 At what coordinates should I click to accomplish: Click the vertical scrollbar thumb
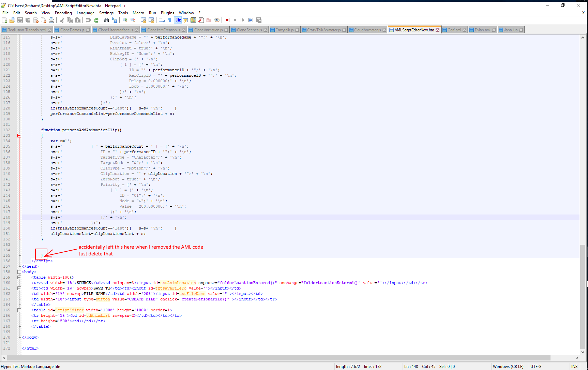pos(583,297)
